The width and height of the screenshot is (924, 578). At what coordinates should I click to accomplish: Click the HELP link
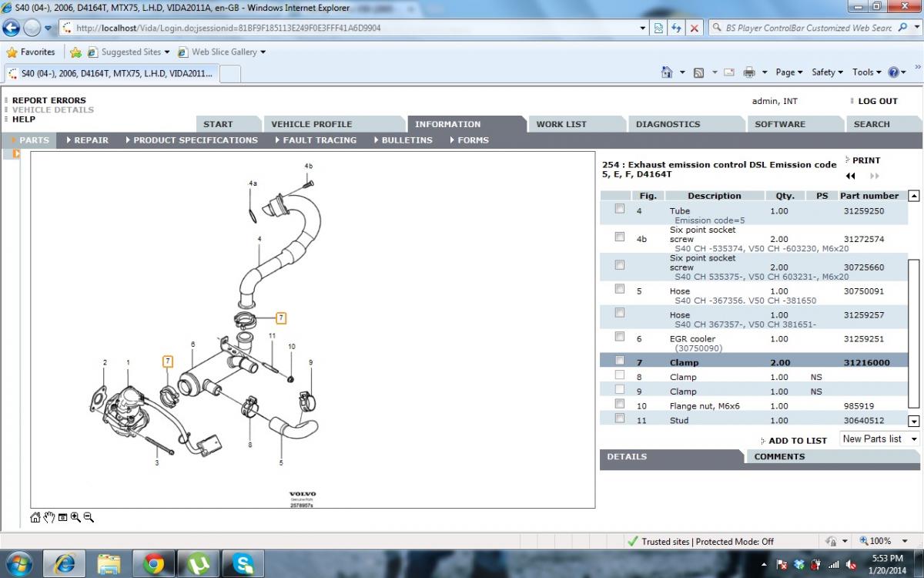23,119
